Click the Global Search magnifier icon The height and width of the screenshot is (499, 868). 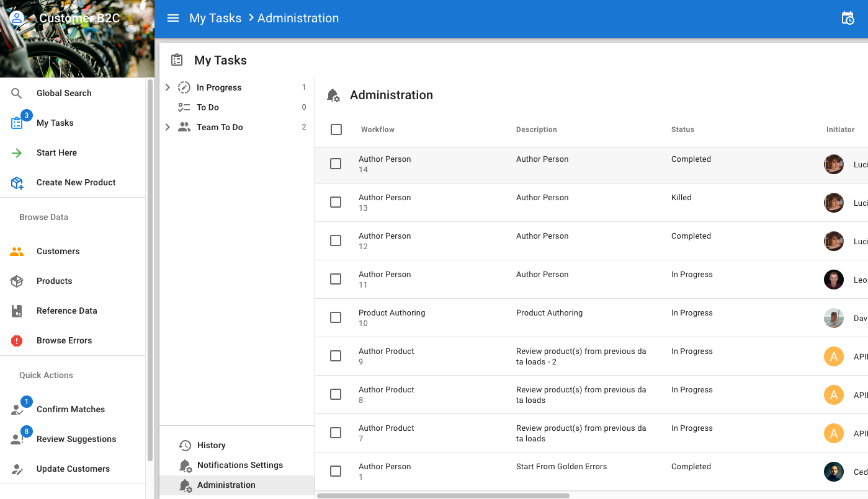pyautogui.click(x=17, y=93)
